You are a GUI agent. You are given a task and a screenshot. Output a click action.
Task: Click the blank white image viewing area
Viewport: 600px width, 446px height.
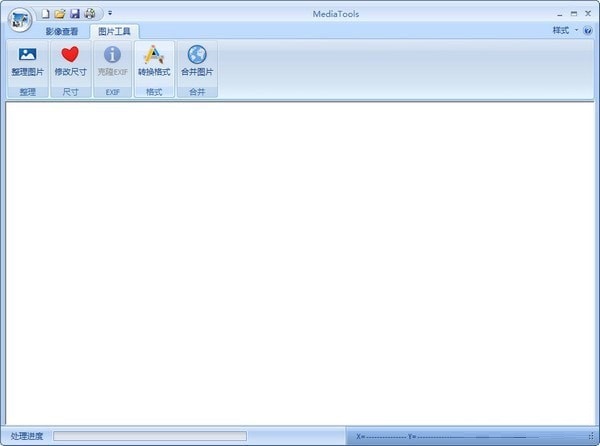tap(300, 263)
